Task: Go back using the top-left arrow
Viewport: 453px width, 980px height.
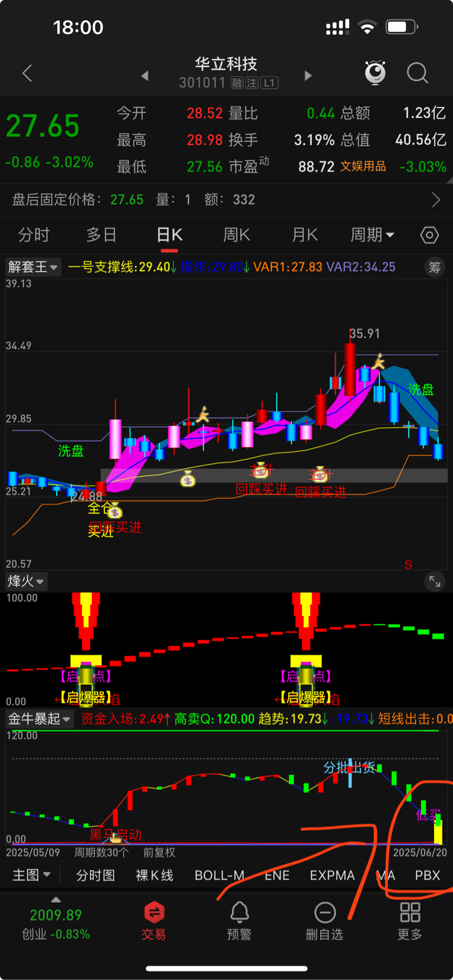Action: [27, 74]
